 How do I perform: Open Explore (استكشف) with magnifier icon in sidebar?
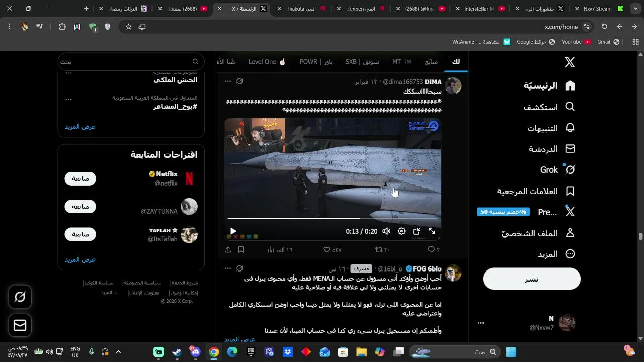click(549, 107)
